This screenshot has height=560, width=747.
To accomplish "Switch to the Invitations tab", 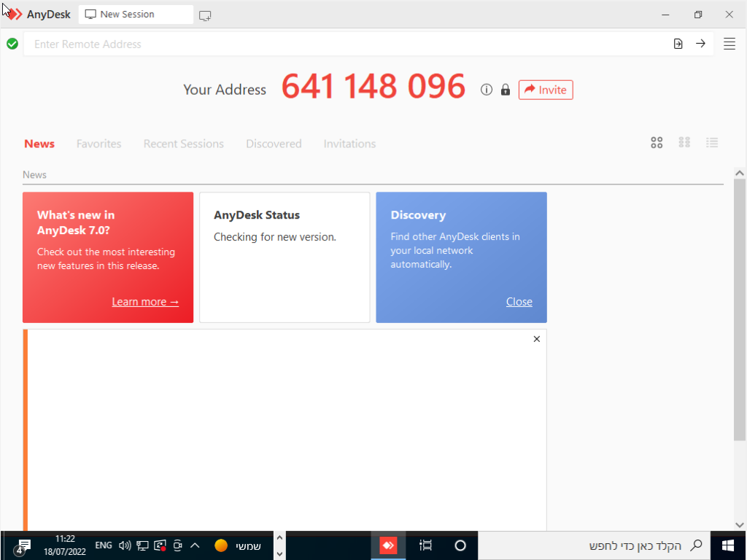I will (349, 144).
